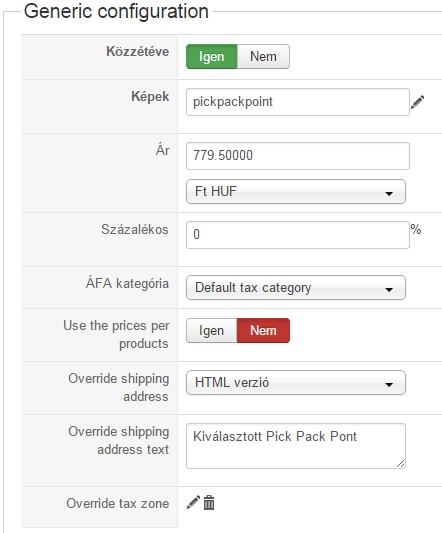Focus the Képek pickpackpoint text field
442x533 pixels.
point(298,102)
